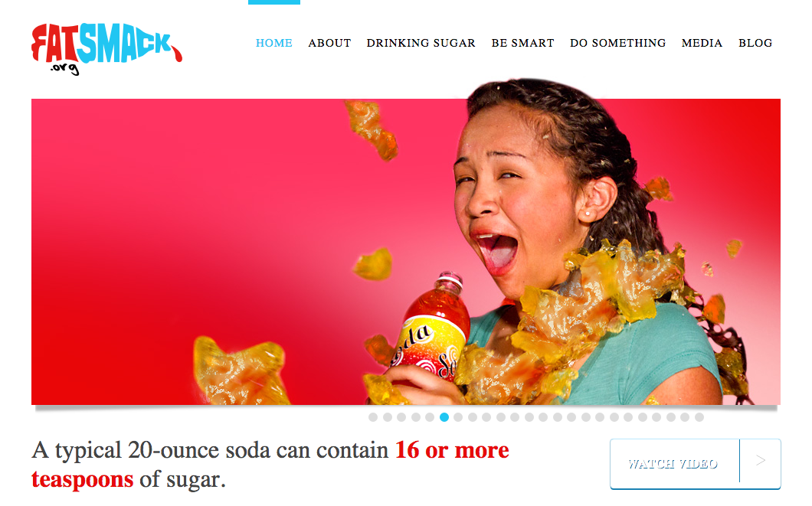Viewport: 812px width, 506px height.
Task: Go to the ABOUT page
Action: click(x=329, y=43)
